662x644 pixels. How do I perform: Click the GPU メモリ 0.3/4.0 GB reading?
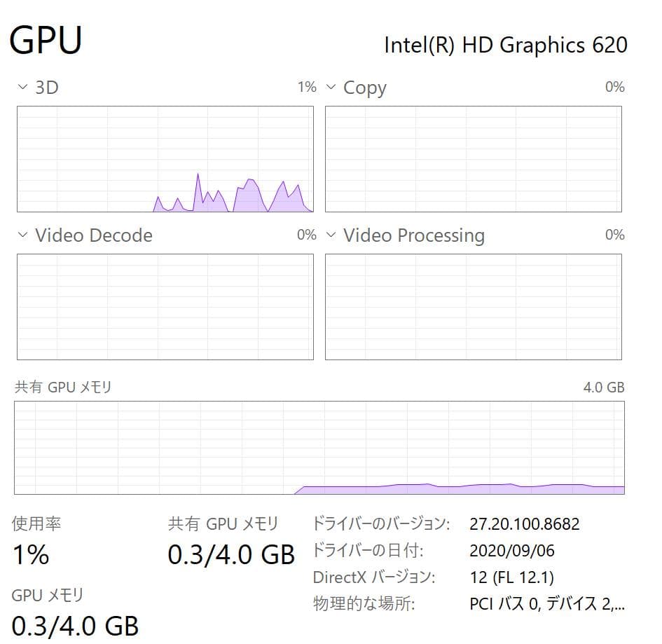pos(75,624)
